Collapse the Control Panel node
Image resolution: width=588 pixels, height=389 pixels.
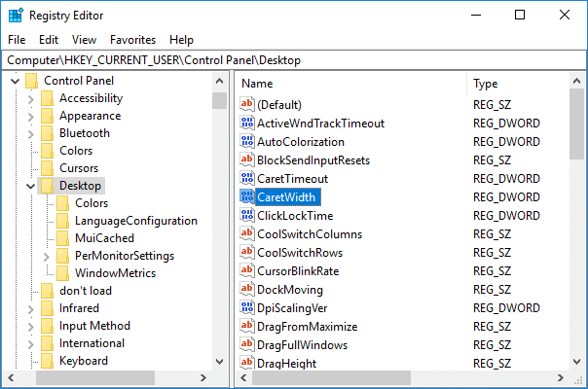[15, 81]
